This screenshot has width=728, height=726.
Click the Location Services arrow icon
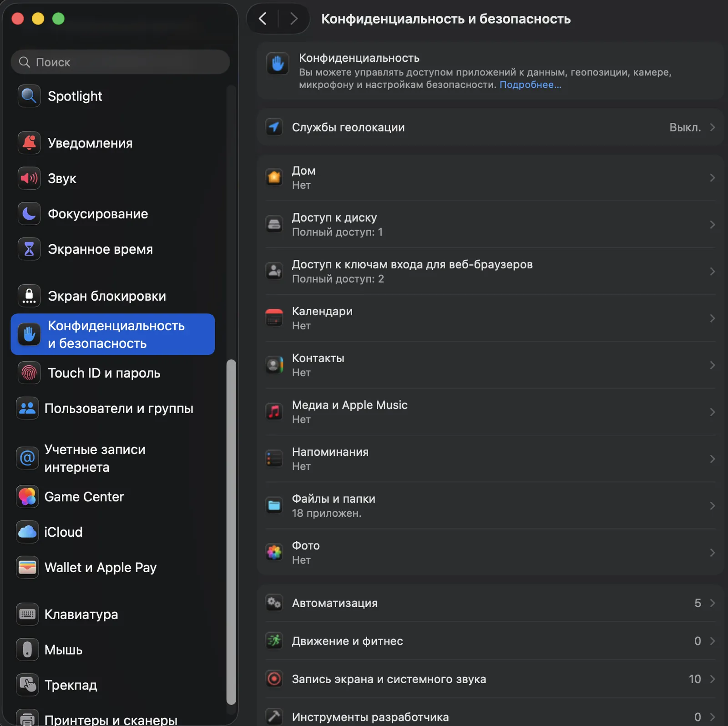274,127
